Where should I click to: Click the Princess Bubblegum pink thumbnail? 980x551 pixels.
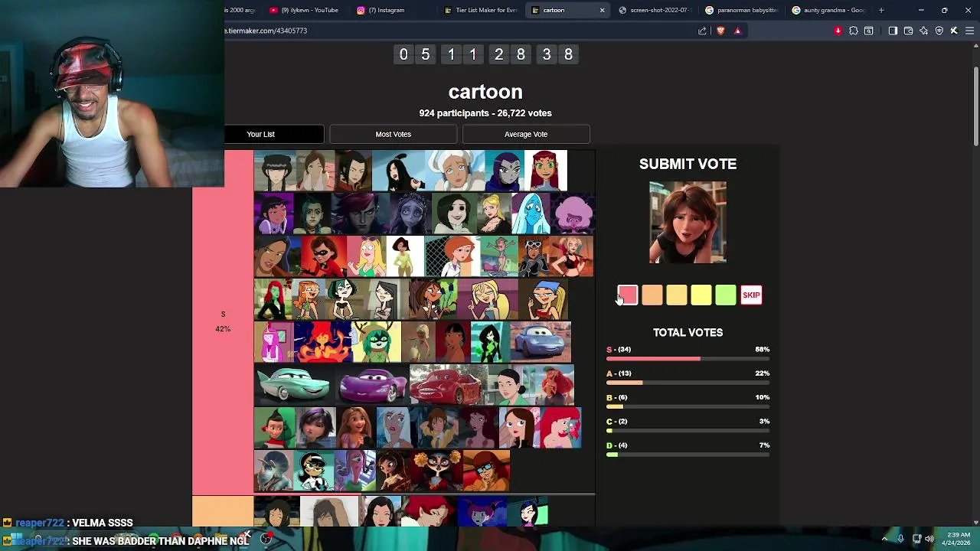point(273,342)
